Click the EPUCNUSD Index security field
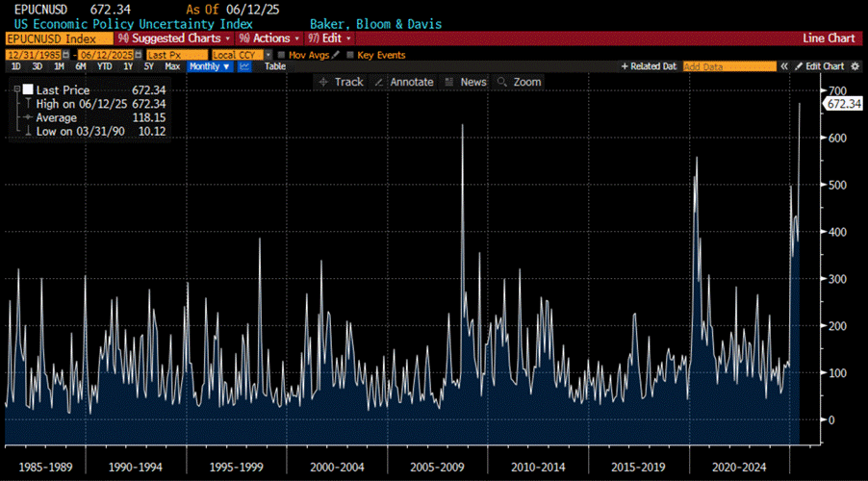 coord(60,38)
